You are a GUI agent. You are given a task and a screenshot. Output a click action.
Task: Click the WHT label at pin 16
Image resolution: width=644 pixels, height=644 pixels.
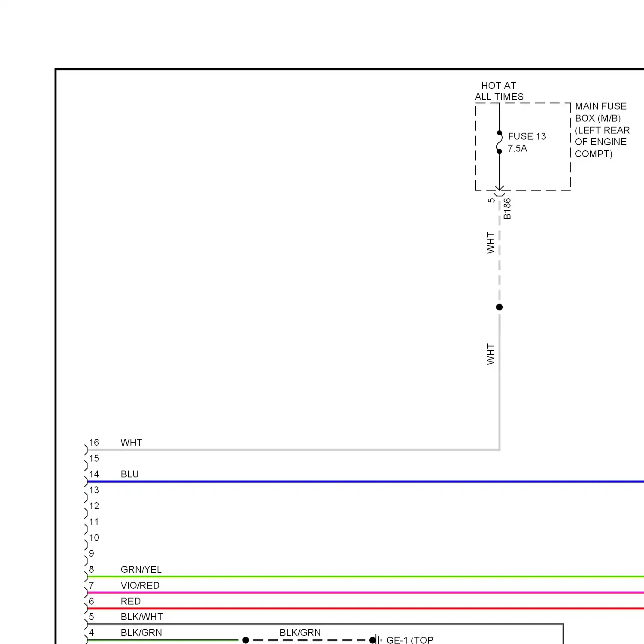pos(131,442)
